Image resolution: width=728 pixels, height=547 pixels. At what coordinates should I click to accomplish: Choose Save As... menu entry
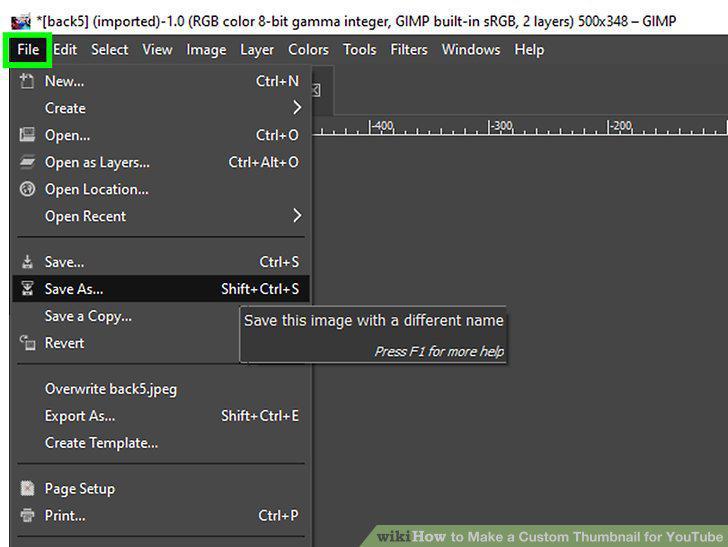pos(161,289)
